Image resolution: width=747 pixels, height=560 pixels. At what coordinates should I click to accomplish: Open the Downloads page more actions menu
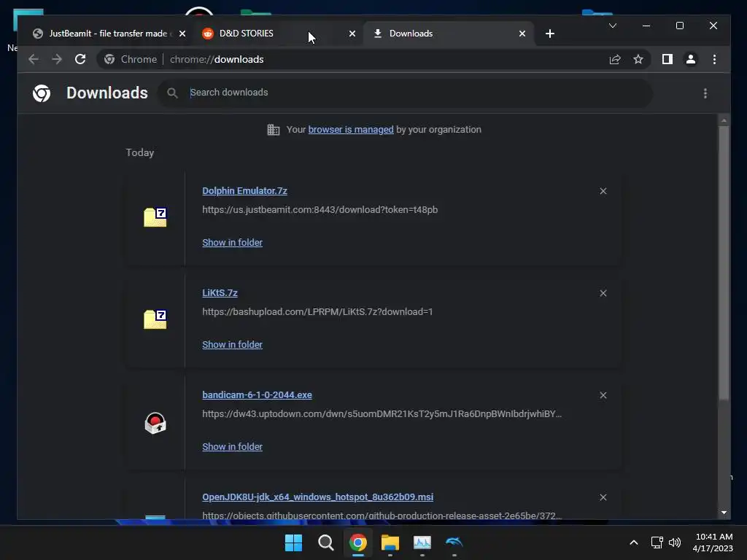click(x=705, y=93)
